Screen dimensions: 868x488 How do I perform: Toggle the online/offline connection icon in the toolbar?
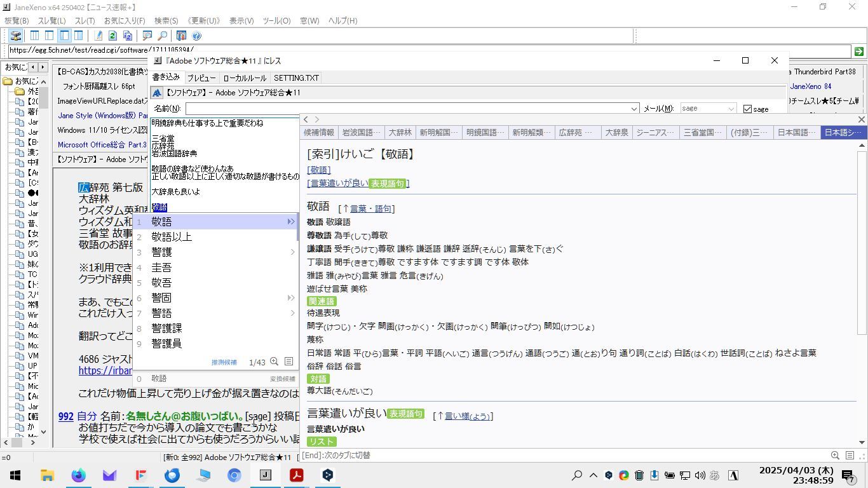tap(16, 36)
